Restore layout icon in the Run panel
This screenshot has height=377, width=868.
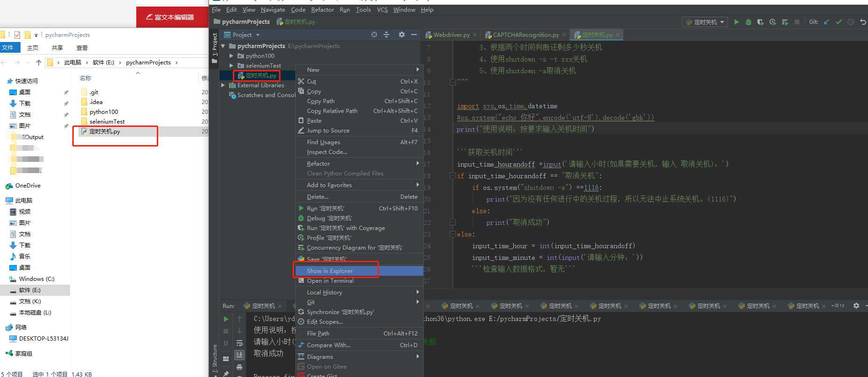pos(226,359)
